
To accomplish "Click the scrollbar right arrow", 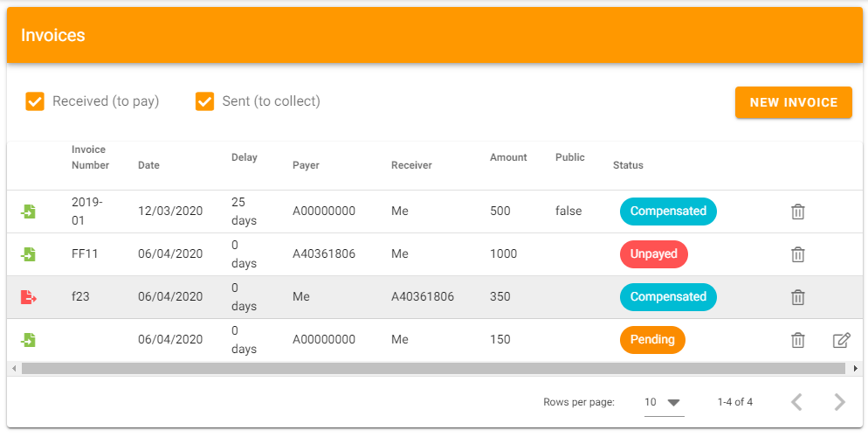I will [x=856, y=368].
